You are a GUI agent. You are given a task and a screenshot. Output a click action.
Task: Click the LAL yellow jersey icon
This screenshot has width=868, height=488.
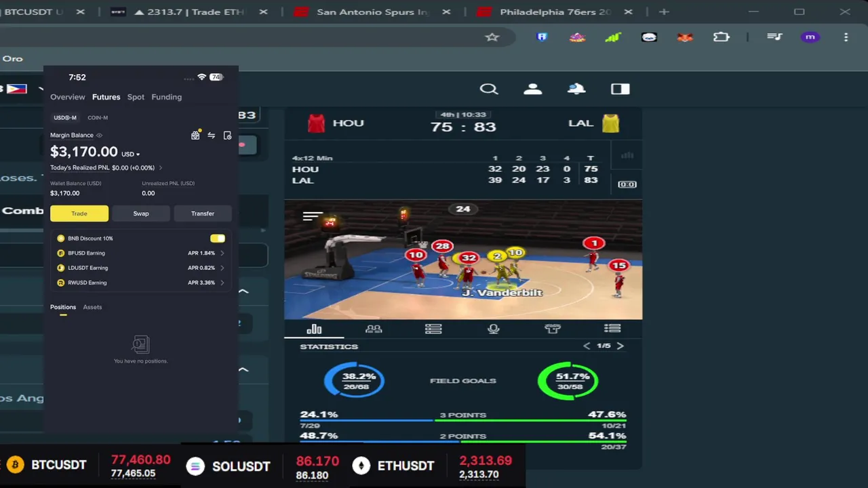610,123
